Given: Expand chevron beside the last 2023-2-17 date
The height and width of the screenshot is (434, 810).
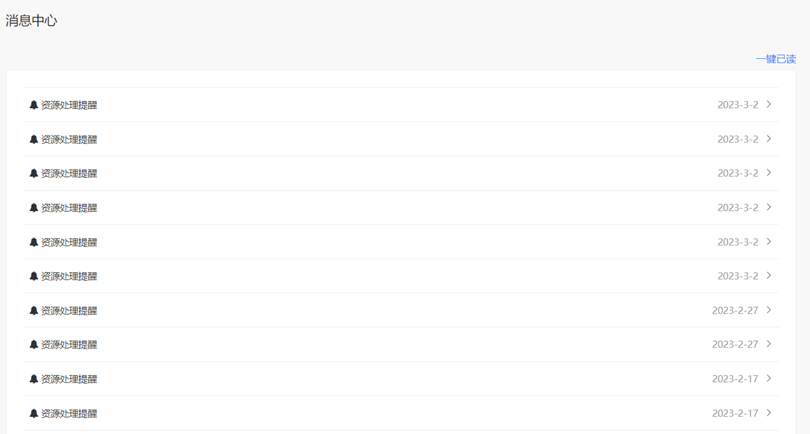Looking at the screenshot, I should click(769, 413).
